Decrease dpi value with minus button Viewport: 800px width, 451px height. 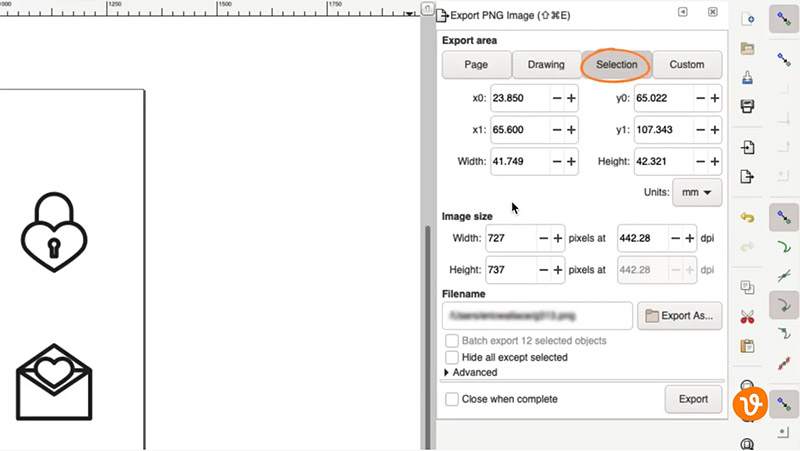pos(676,238)
